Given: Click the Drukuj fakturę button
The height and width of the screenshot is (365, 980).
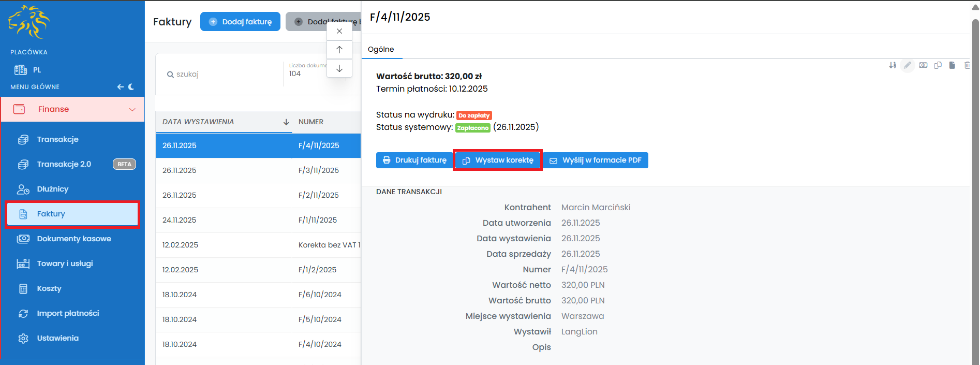Looking at the screenshot, I should 414,160.
